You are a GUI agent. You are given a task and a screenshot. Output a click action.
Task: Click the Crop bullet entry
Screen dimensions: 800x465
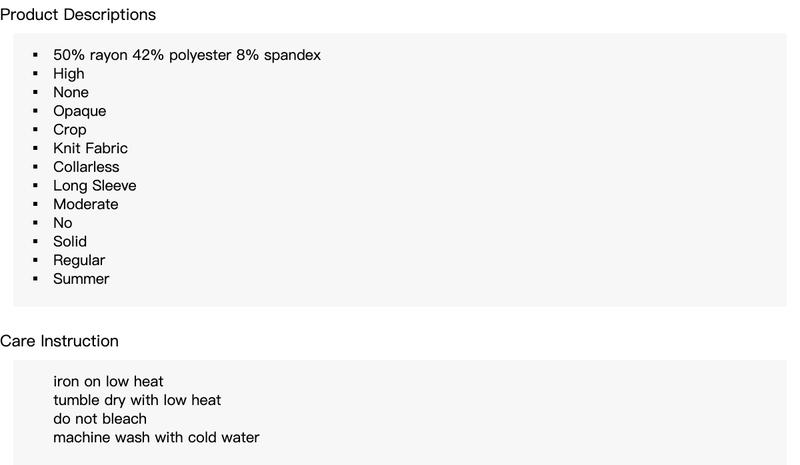coord(70,130)
